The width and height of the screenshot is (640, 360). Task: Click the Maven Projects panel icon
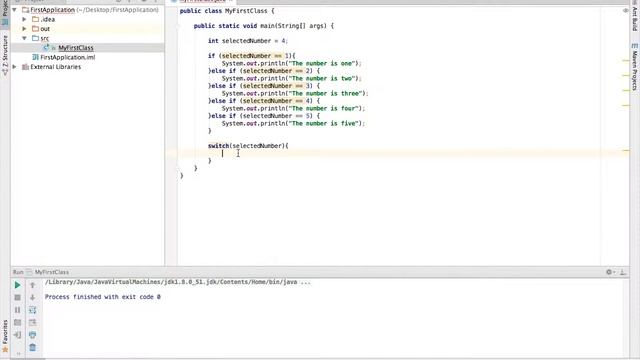(x=634, y=46)
